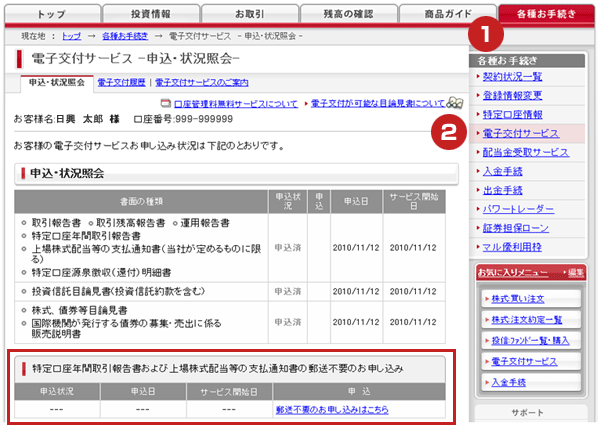Click 郵送不要のお申し込みはこちら link

pos(332,410)
